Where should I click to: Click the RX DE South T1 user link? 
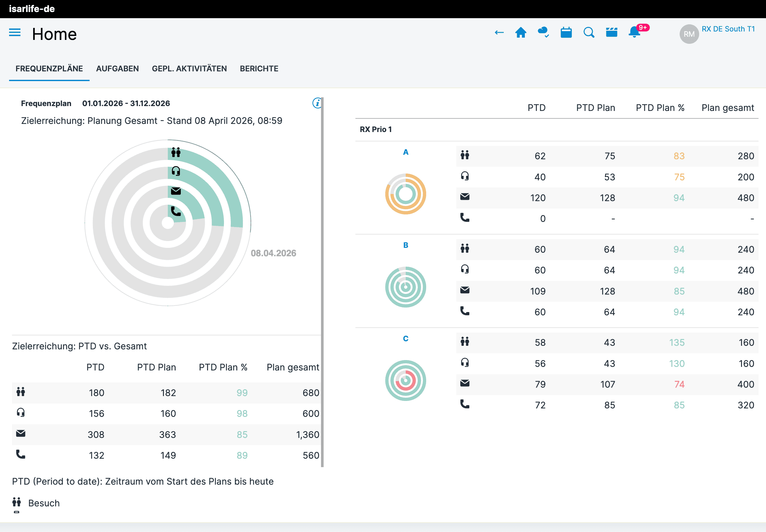tap(728, 29)
